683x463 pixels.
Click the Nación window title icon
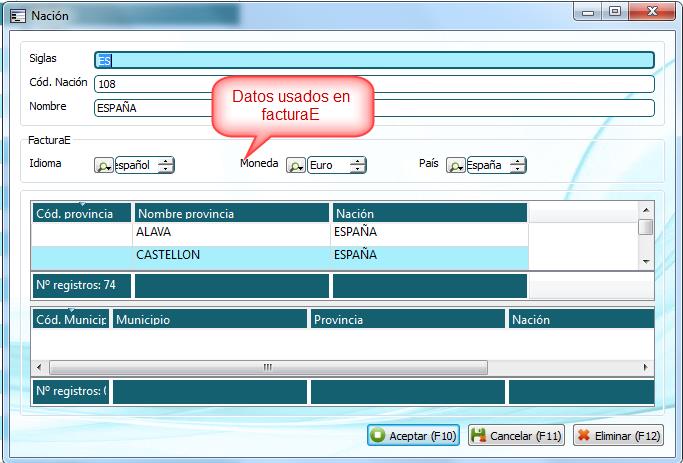[x=17, y=15]
